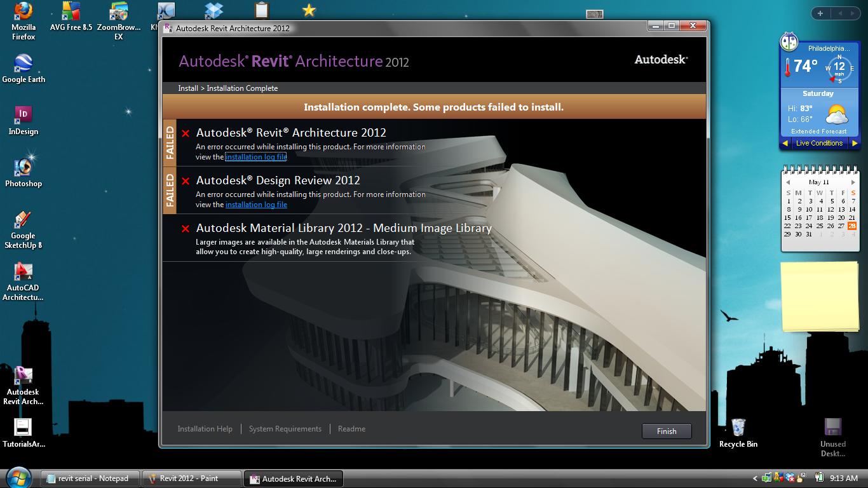Open AVG Free 8.5 desktop shortcut
Image resolution: width=868 pixels, height=488 pixels.
point(71,17)
